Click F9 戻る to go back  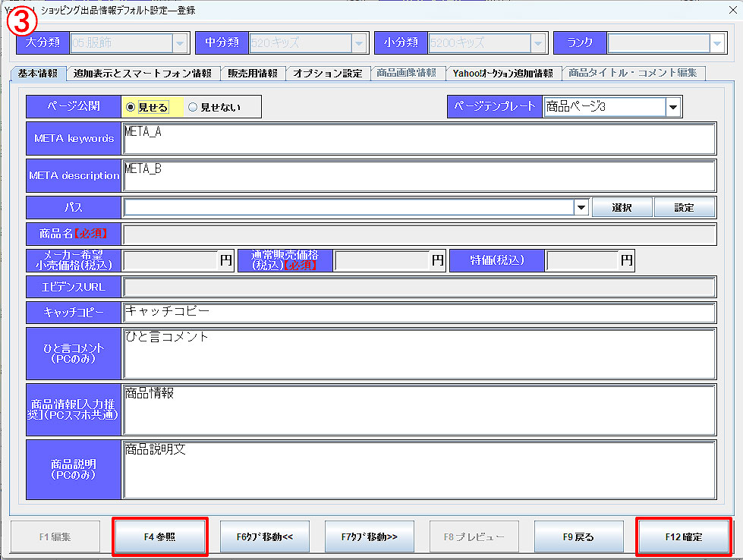click(x=578, y=536)
